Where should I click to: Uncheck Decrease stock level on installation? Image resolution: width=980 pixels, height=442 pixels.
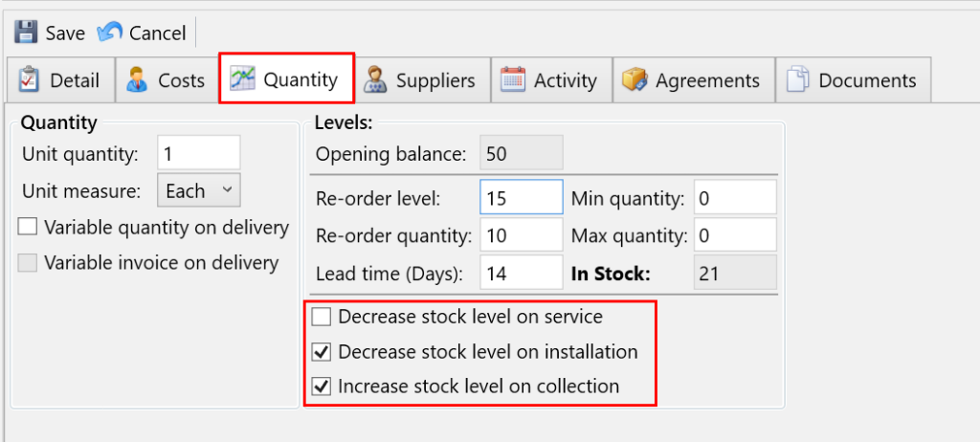click(323, 352)
